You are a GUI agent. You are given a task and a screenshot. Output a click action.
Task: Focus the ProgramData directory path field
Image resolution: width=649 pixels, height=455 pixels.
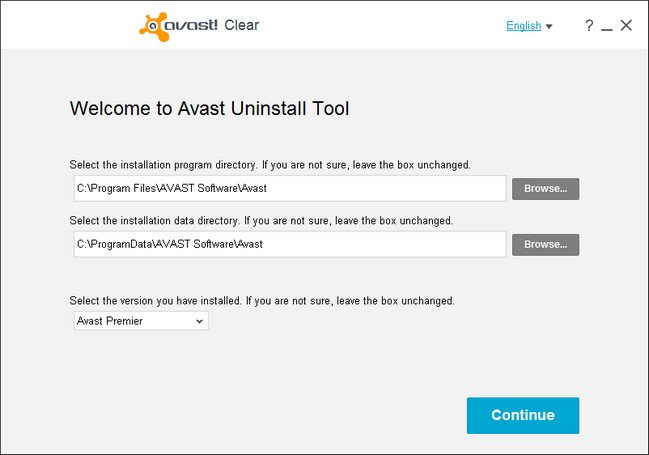pos(290,244)
